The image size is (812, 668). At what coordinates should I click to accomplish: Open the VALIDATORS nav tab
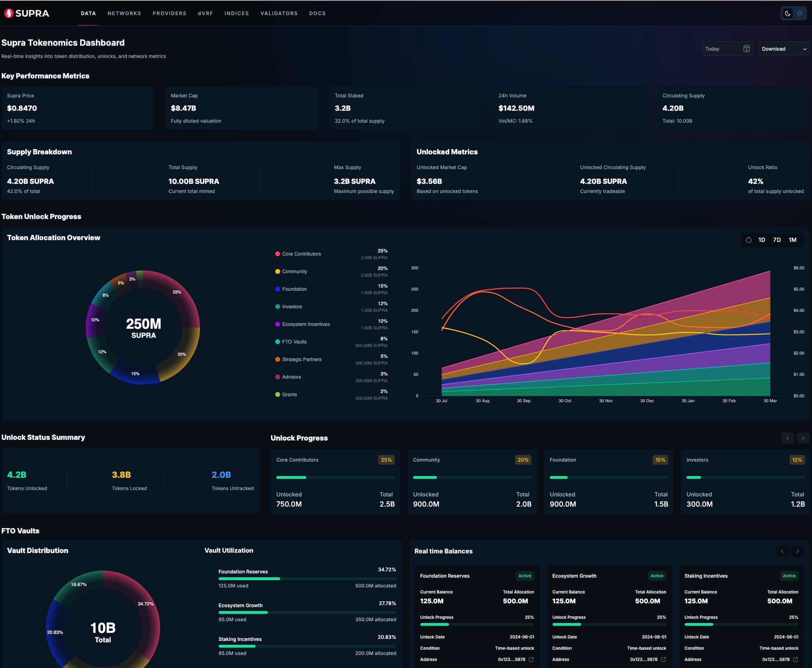point(279,13)
